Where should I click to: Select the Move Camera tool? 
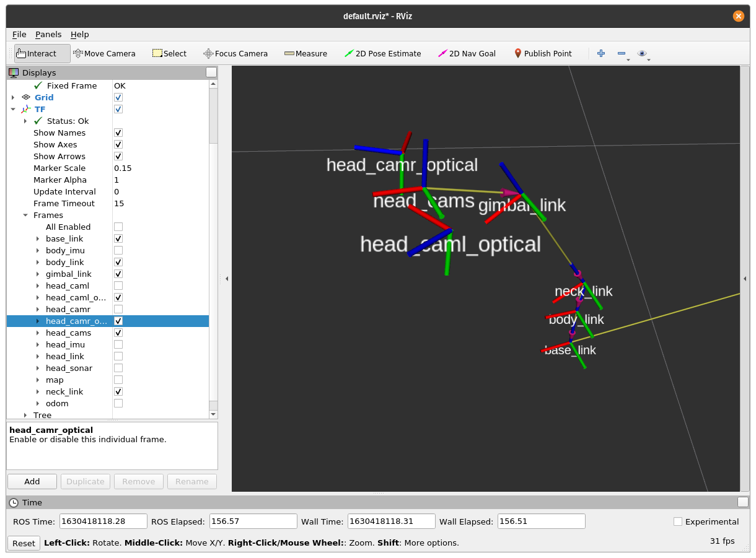[104, 53]
